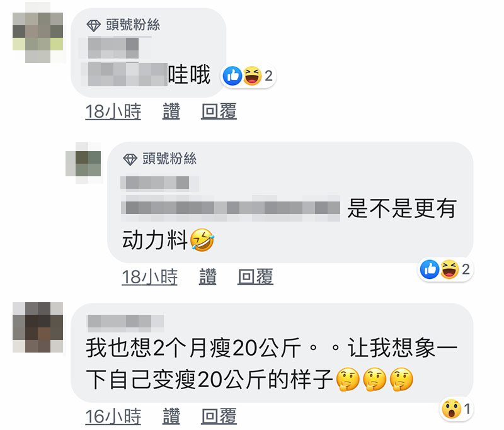Like the 瘦20公斤 comment with 讚
Viewport: 504px width, 430px height.
pos(171,416)
